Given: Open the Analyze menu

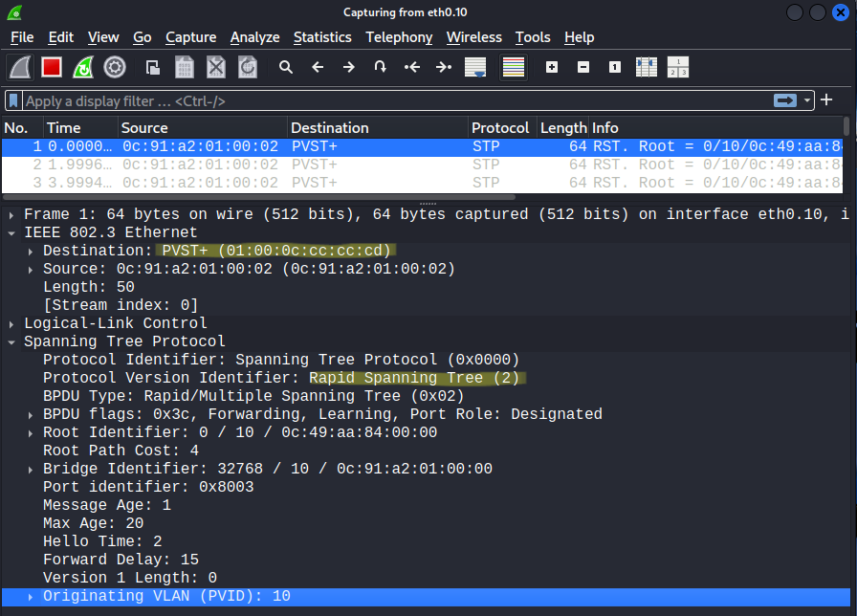Looking at the screenshot, I should (x=254, y=37).
